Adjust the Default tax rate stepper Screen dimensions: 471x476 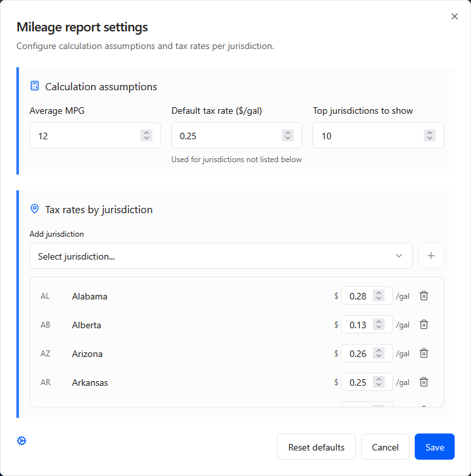pyautogui.click(x=288, y=135)
